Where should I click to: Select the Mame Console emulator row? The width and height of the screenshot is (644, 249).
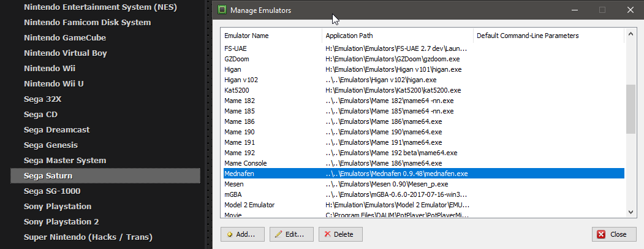[424, 163]
